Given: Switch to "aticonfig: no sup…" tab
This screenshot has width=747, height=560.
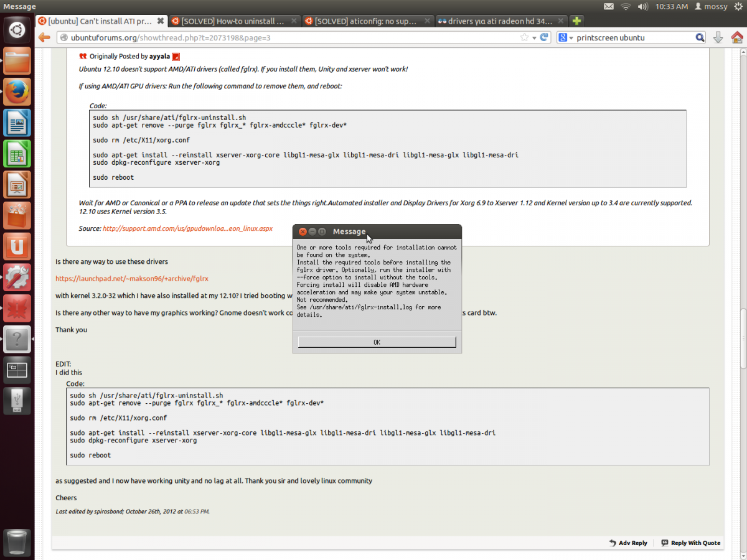Looking at the screenshot, I should pyautogui.click(x=367, y=21).
